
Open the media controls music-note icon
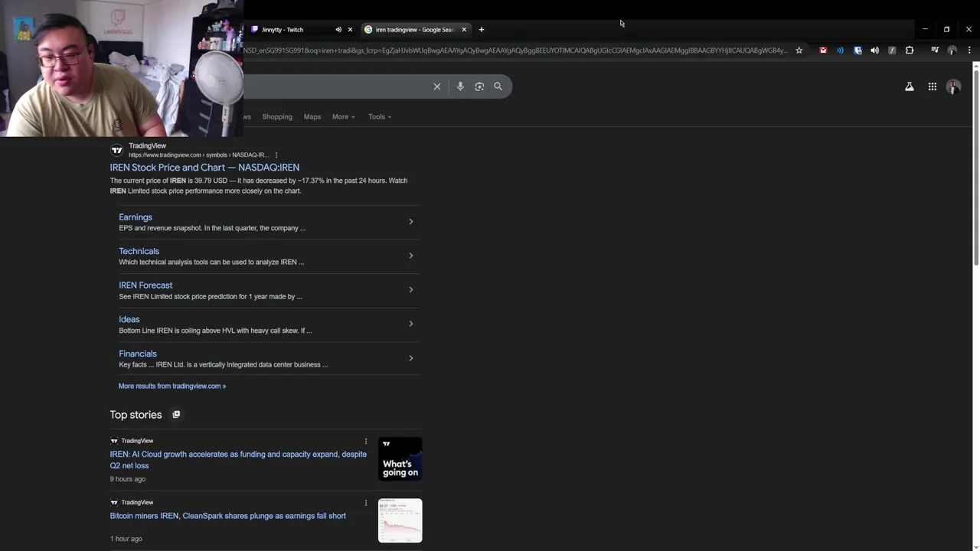point(935,51)
